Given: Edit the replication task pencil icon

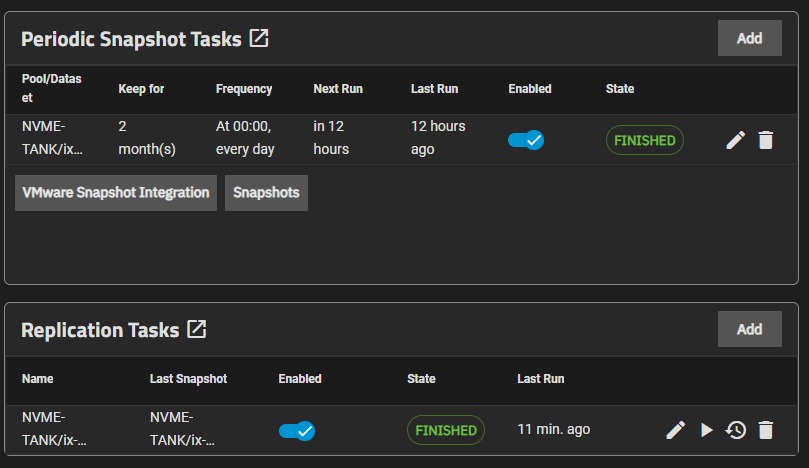Looking at the screenshot, I should point(676,430).
